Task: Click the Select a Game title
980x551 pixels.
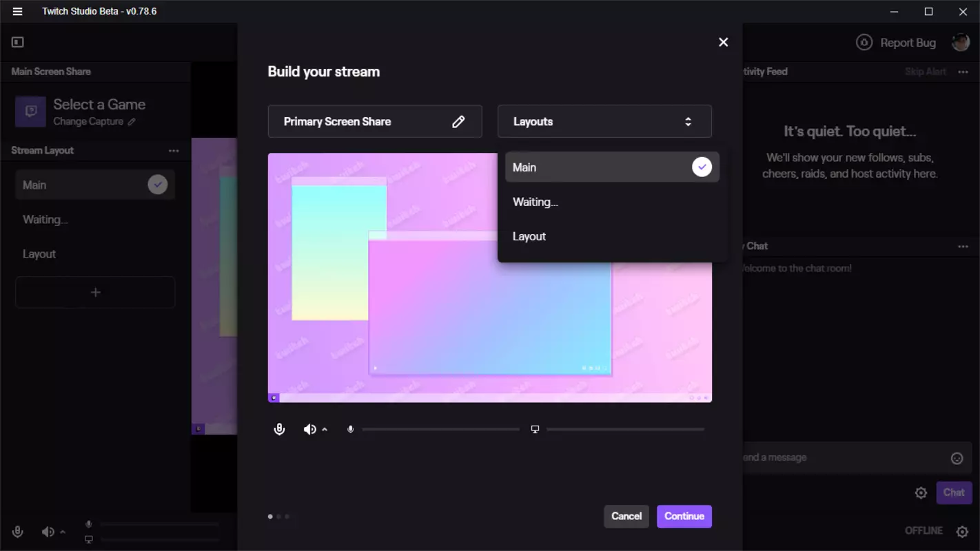Action: tap(99, 105)
